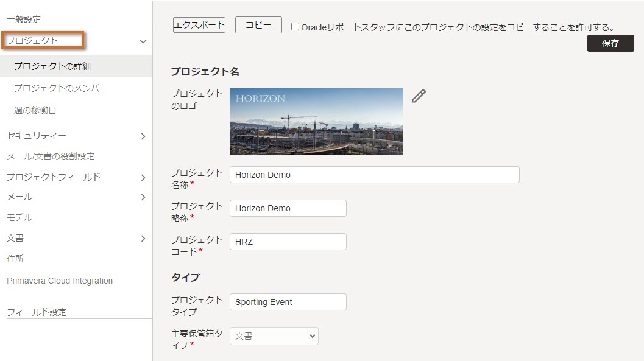This screenshot has height=361, width=644.
Task: Click the Horizon project logo image
Action: tap(316, 121)
